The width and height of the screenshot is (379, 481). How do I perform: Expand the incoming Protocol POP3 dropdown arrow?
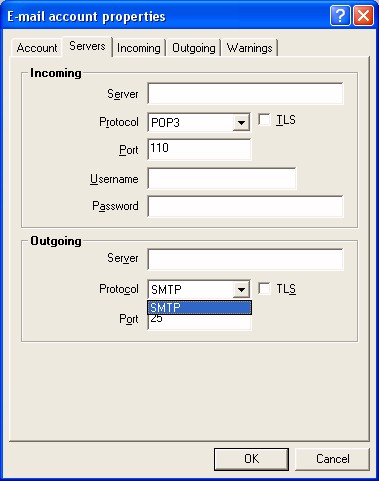[241, 123]
